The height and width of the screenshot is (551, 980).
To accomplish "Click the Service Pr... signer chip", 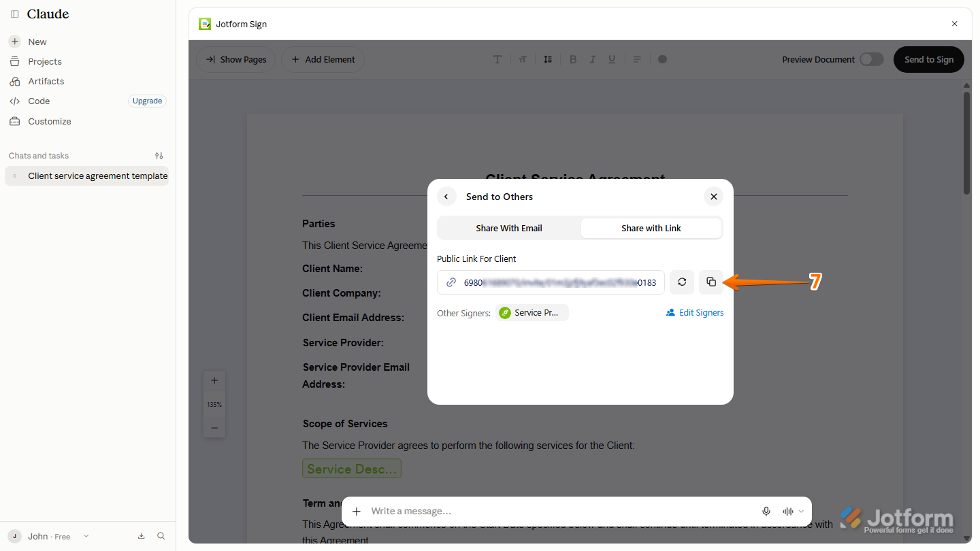I will [532, 313].
